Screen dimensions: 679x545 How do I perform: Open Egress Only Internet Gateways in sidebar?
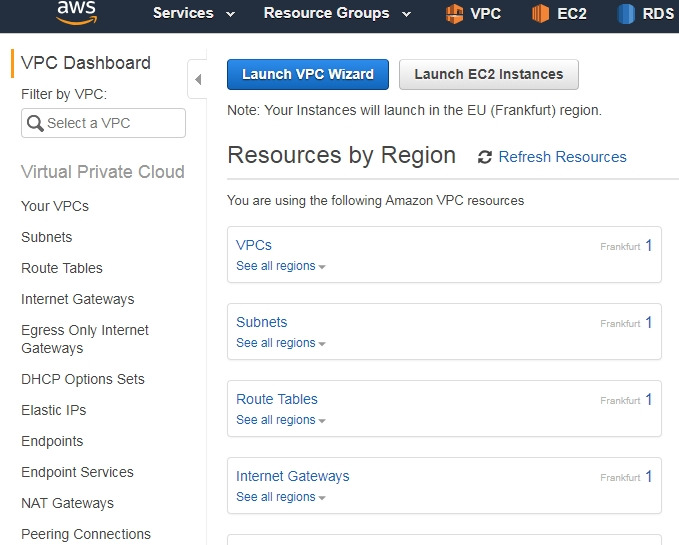(85, 339)
